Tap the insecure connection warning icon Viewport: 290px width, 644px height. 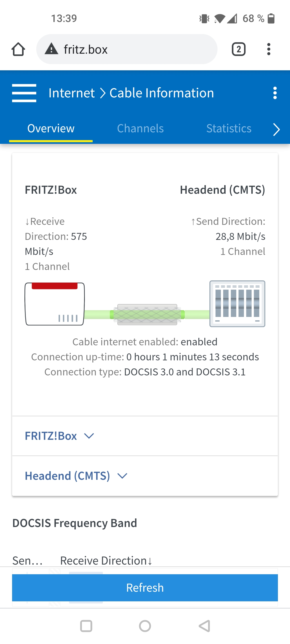tap(52, 49)
